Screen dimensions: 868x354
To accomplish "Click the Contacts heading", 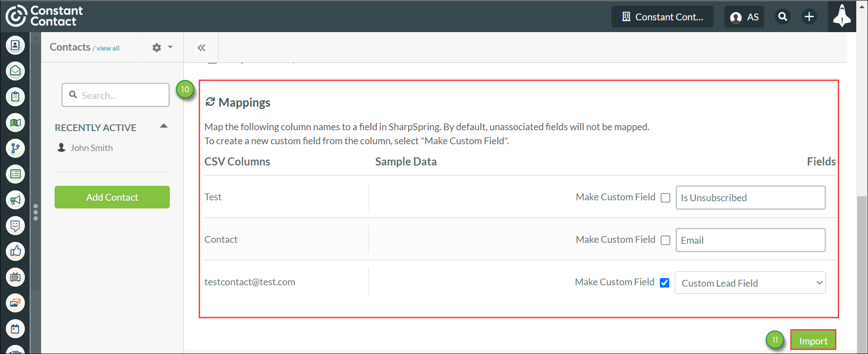I will tap(70, 47).
